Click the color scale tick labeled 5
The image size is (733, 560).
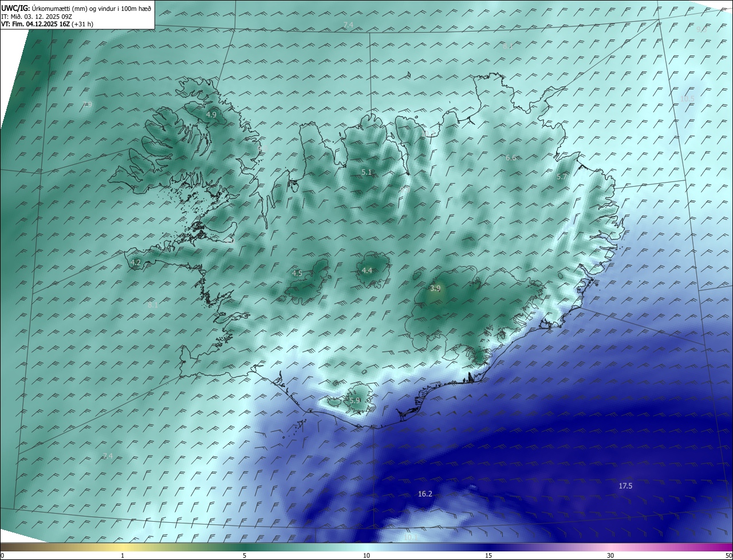[245, 555]
